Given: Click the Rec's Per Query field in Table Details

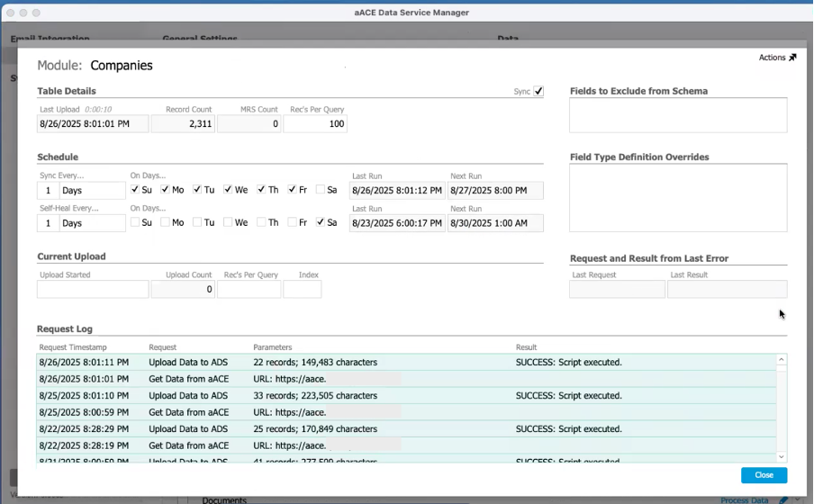Looking at the screenshot, I should 315,124.
